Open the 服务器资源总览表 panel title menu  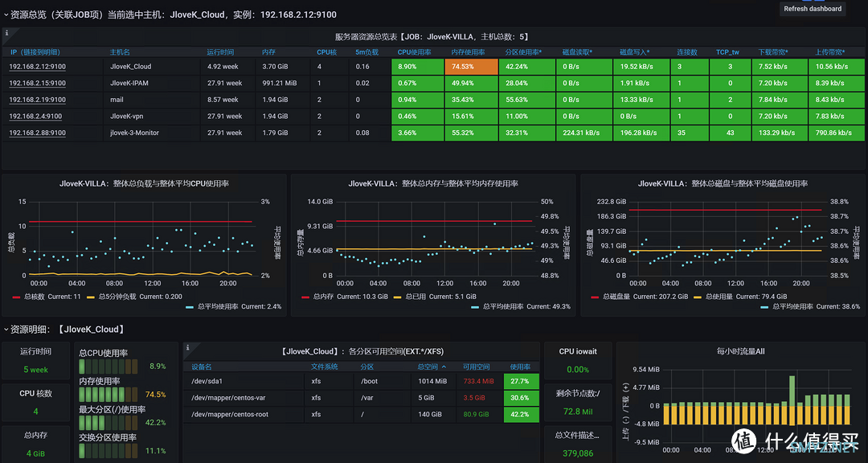coord(432,36)
